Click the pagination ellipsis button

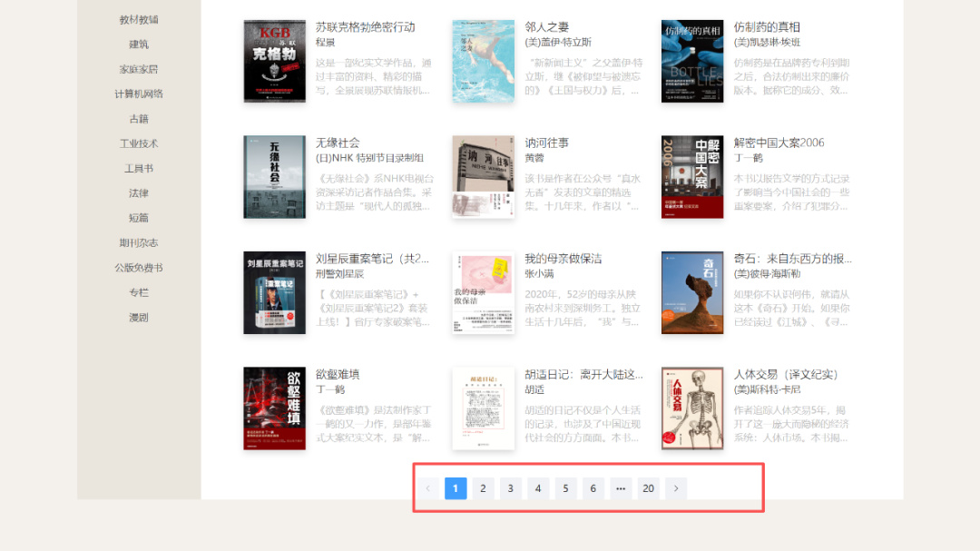coord(621,488)
